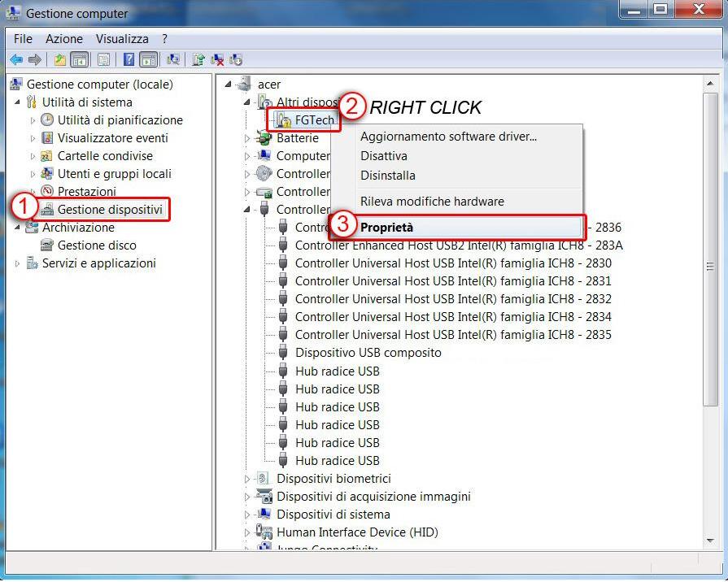Click the blue Help question mark icon
Image resolution: width=728 pixels, height=582 pixels.
[129, 59]
